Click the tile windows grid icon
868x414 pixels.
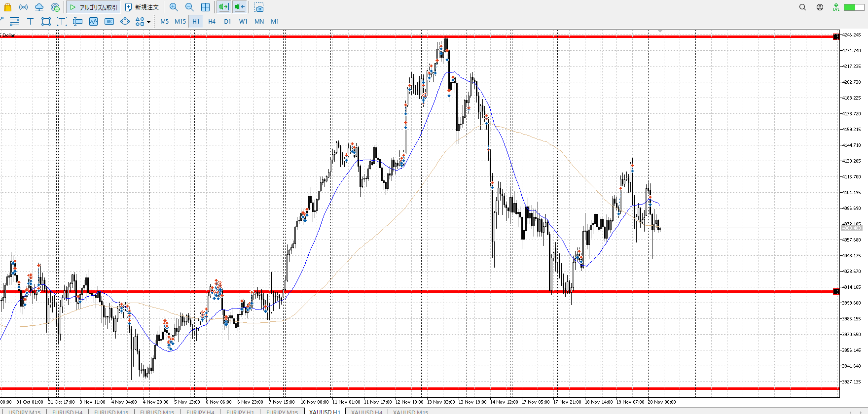click(x=205, y=7)
